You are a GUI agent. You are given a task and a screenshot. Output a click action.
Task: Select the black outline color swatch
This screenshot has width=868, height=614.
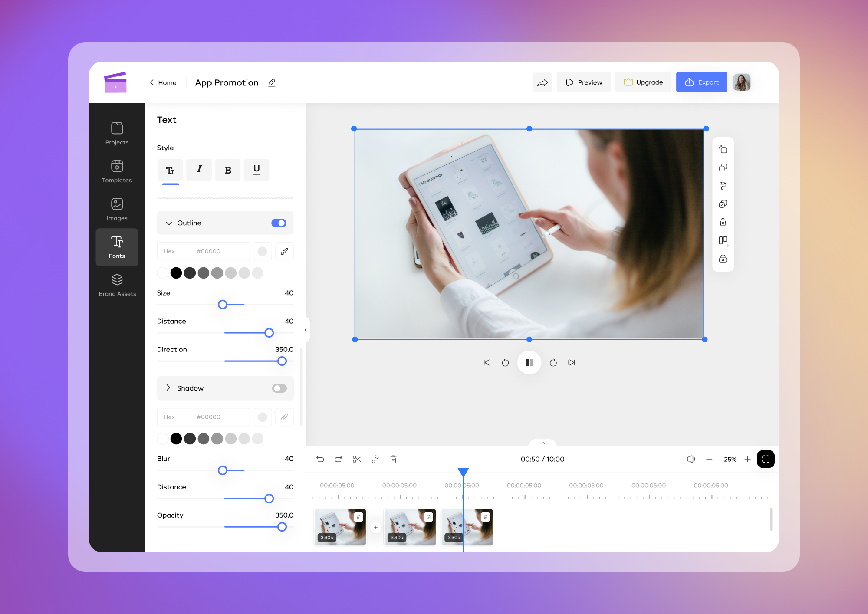176,273
